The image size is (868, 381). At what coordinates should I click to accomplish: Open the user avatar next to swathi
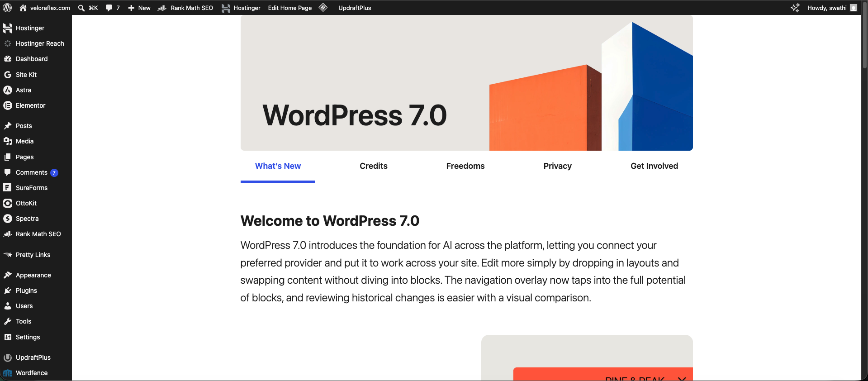854,8
